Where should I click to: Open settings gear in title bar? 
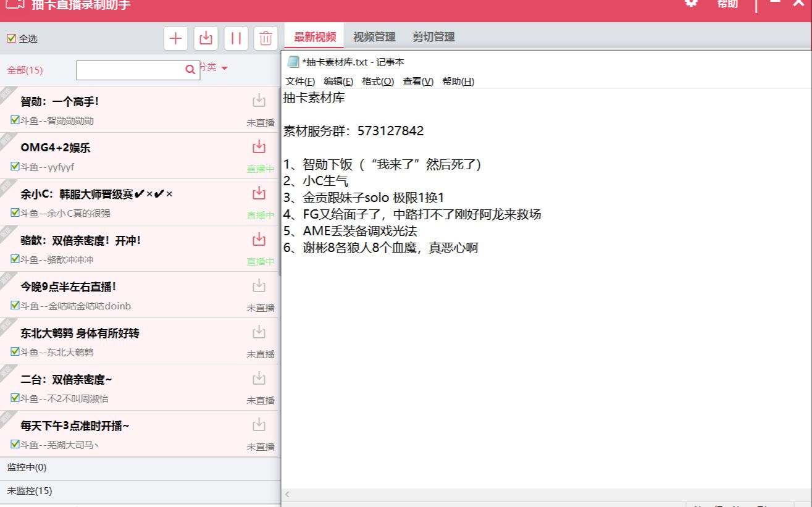(x=691, y=2)
